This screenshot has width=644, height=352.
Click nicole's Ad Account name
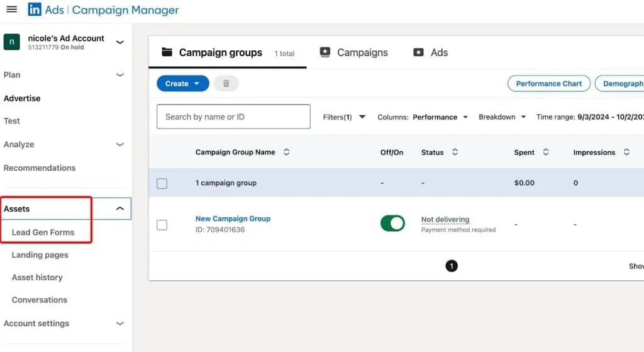[66, 38]
